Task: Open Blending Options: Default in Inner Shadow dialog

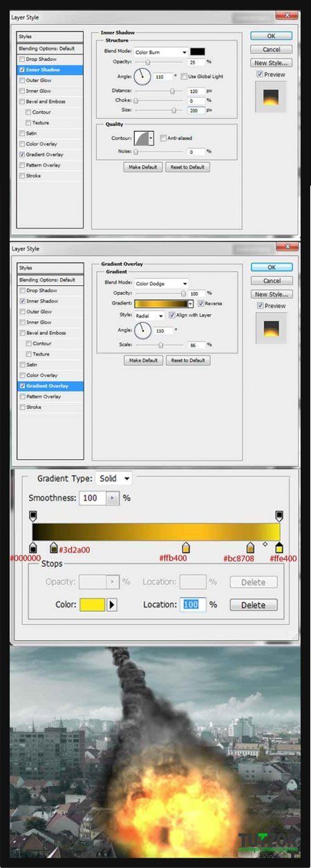Action: (x=50, y=49)
